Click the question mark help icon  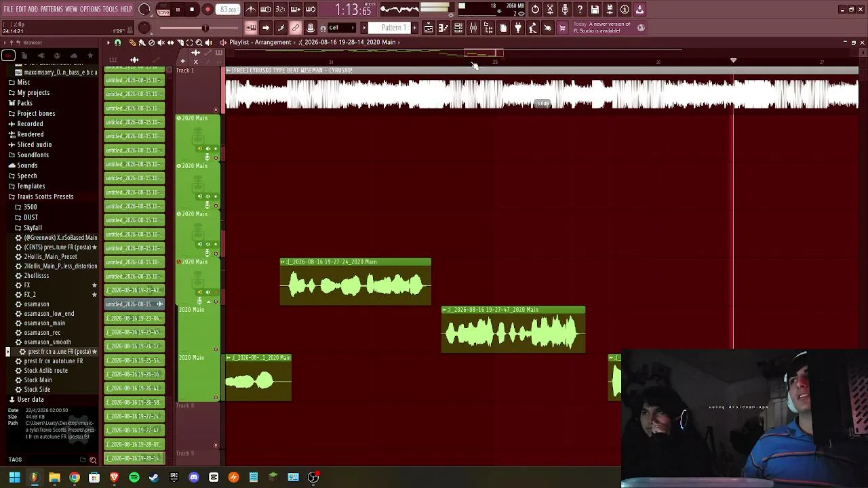[580, 9]
